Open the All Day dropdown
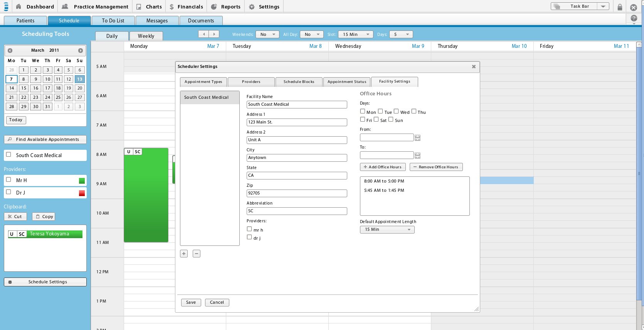This screenshot has width=644, height=330. 312,34
